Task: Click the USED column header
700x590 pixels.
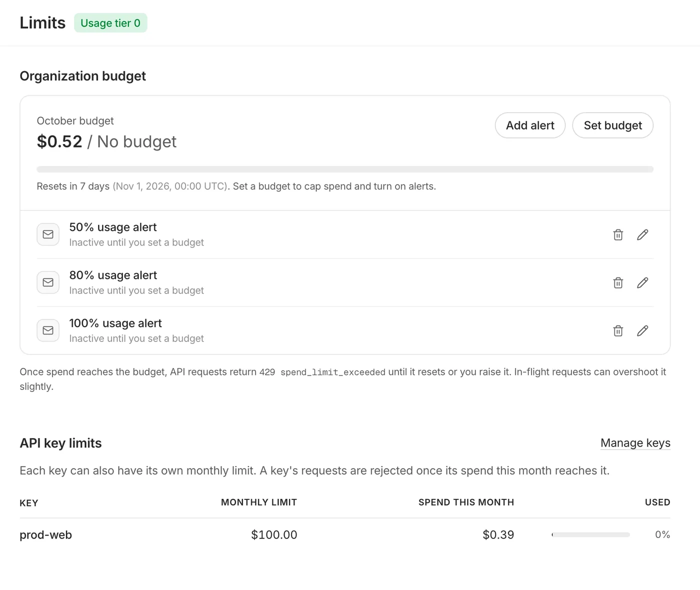Action: tap(657, 502)
